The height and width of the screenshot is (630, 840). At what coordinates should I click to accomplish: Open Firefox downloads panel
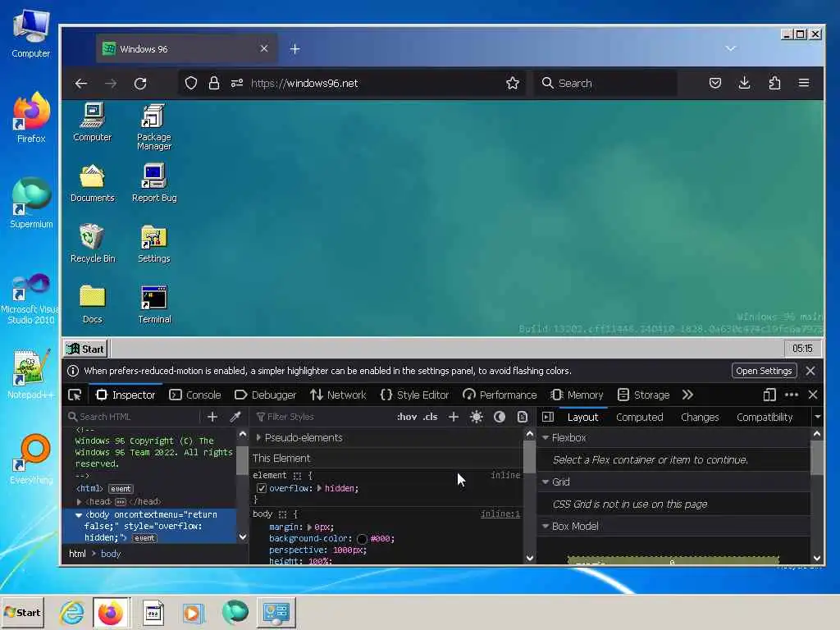[x=744, y=83]
